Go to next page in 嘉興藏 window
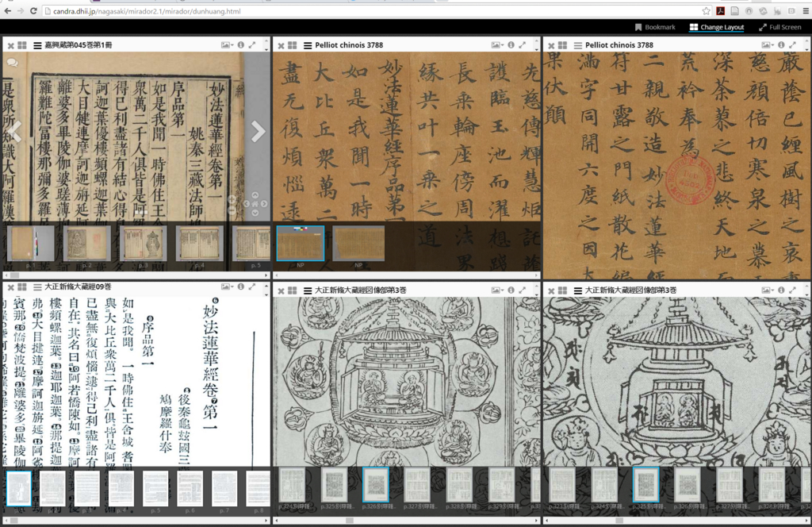This screenshot has width=812, height=527. [258, 132]
